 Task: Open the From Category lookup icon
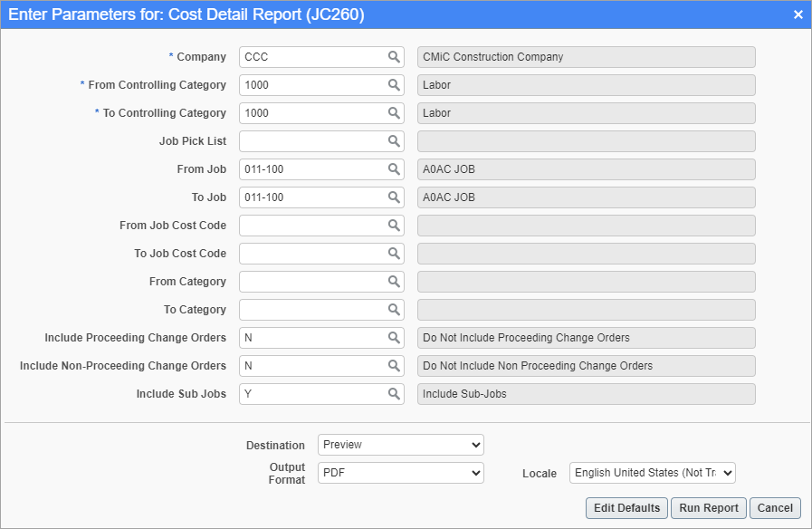coord(394,282)
